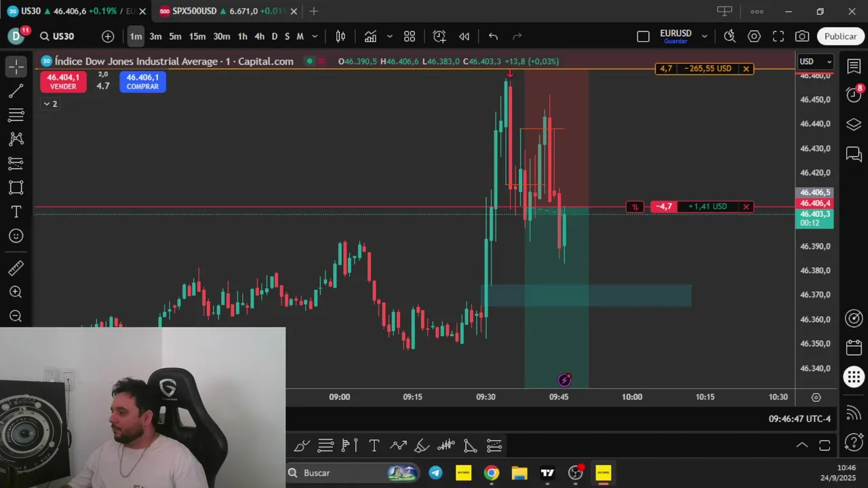
Task: Open the EURUSD layout name dropdown arrow
Action: [705, 37]
